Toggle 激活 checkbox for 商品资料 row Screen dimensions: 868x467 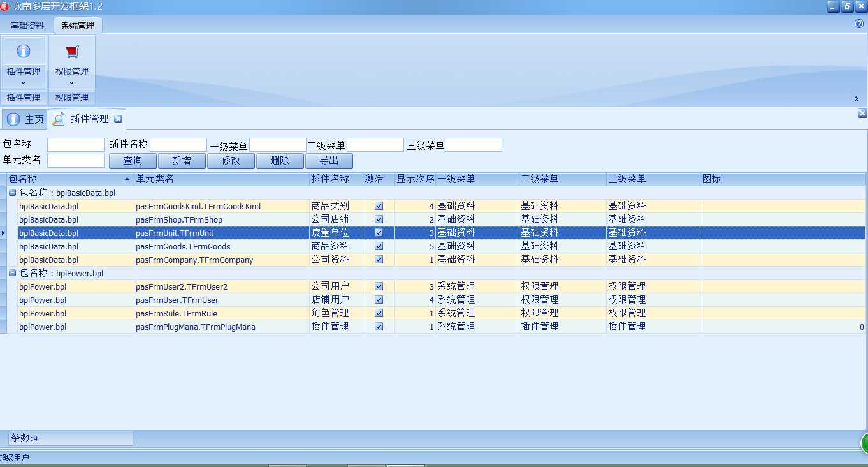[x=379, y=246]
